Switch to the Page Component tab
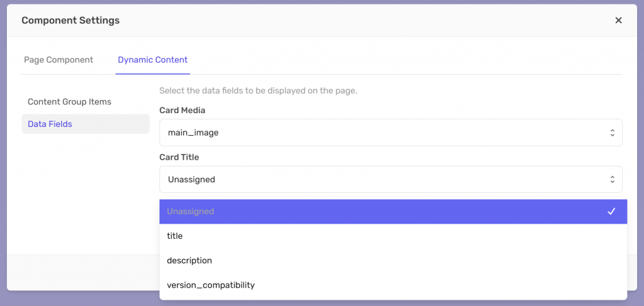The width and height of the screenshot is (644, 306). (58, 60)
